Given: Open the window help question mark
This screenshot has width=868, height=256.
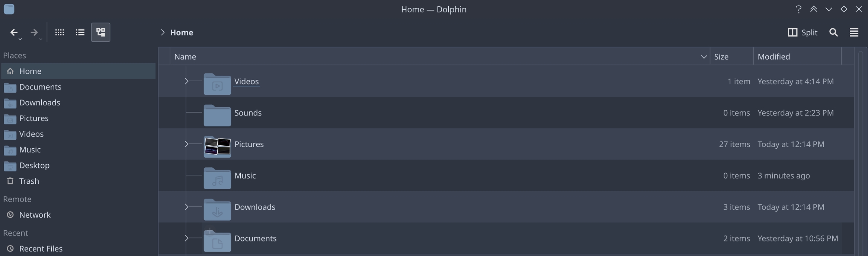Looking at the screenshot, I should [798, 9].
